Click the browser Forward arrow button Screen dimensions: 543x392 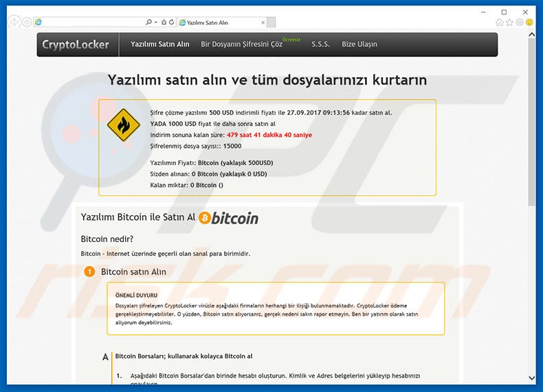[27, 22]
